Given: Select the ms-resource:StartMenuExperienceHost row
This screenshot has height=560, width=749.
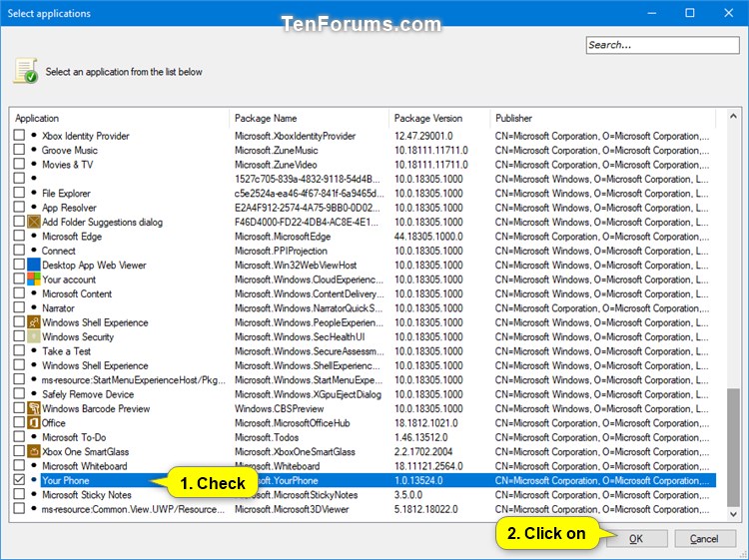Looking at the screenshot, I should coord(364,380).
